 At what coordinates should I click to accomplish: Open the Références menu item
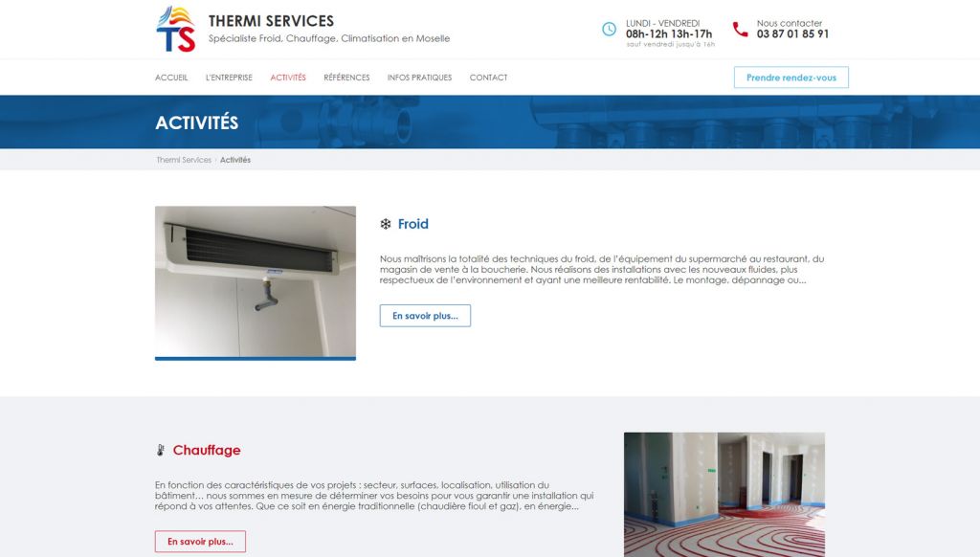point(346,78)
